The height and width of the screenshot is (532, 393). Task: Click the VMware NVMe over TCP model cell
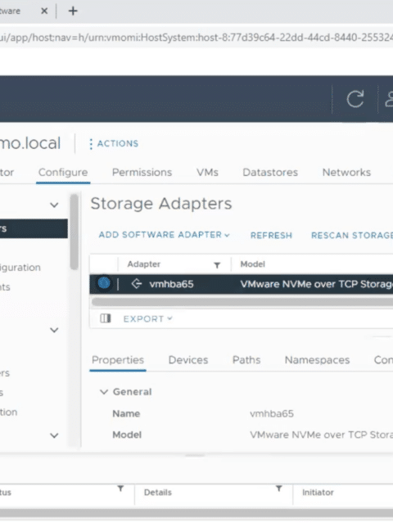tap(316, 284)
